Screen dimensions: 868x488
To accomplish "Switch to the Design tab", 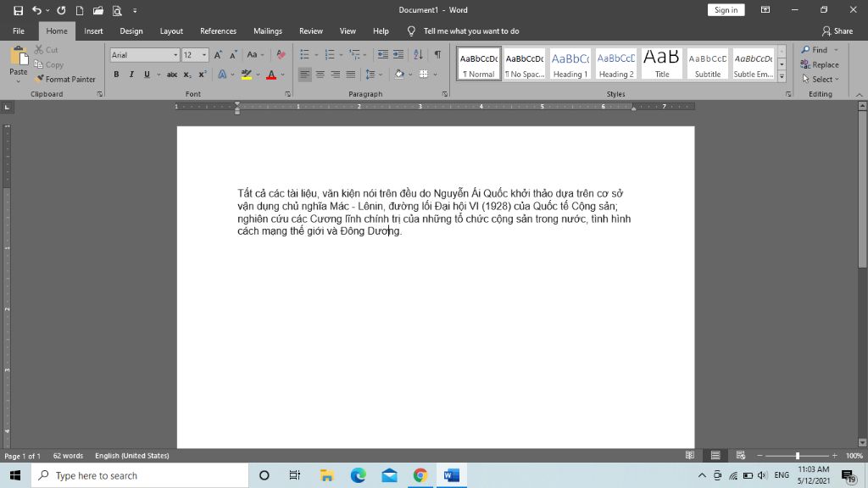I will (131, 31).
